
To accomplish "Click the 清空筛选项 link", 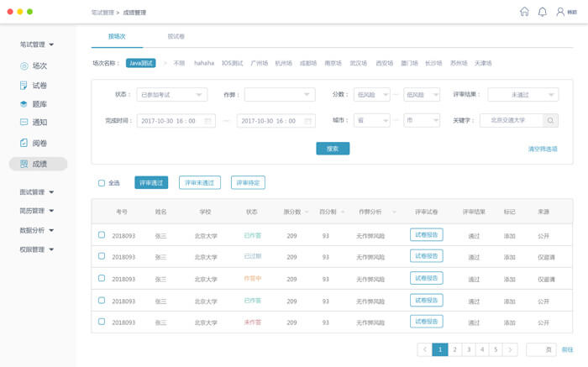I will click(x=542, y=149).
